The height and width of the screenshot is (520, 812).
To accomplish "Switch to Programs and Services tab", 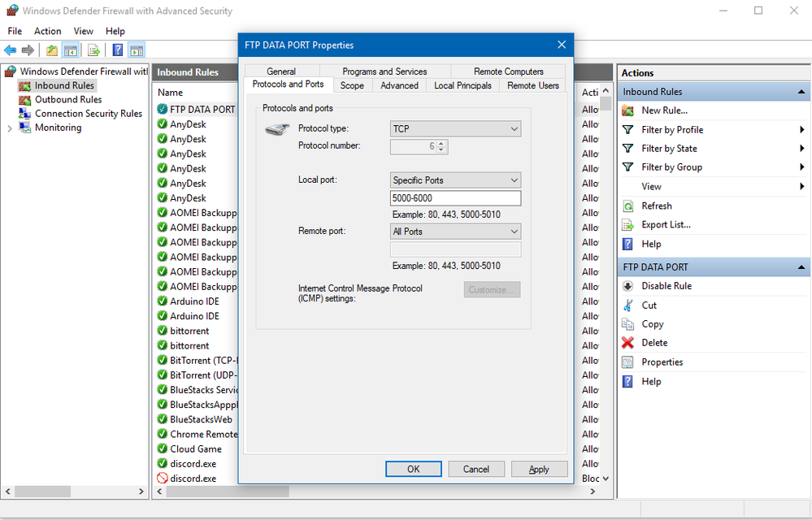I will tap(384, 71).
